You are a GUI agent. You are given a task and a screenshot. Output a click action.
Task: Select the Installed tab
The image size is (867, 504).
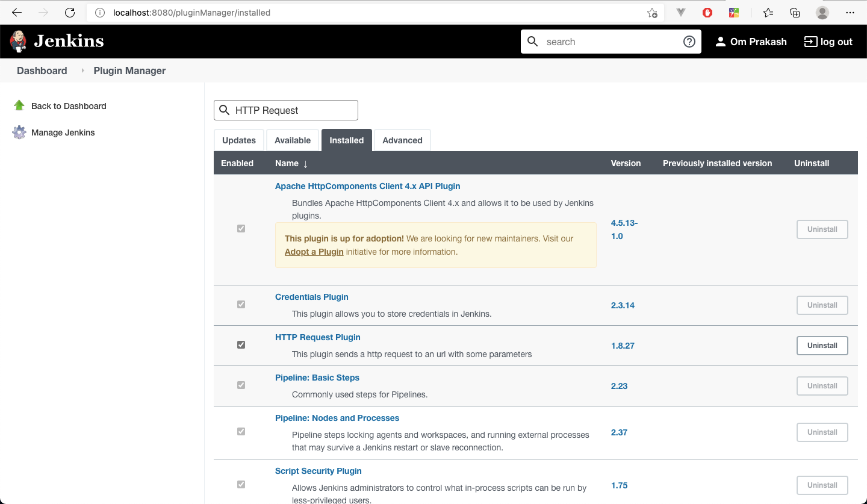[347, 140]
